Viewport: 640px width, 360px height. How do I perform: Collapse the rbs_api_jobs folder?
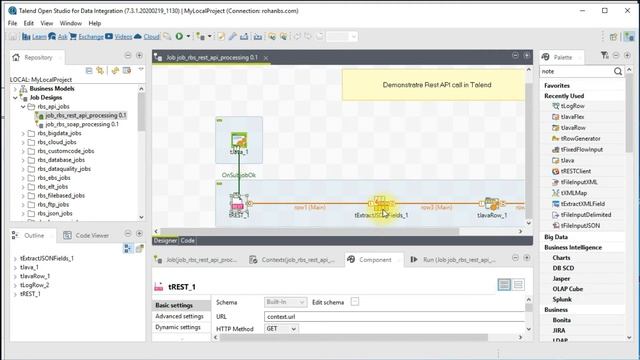[23, 107]
